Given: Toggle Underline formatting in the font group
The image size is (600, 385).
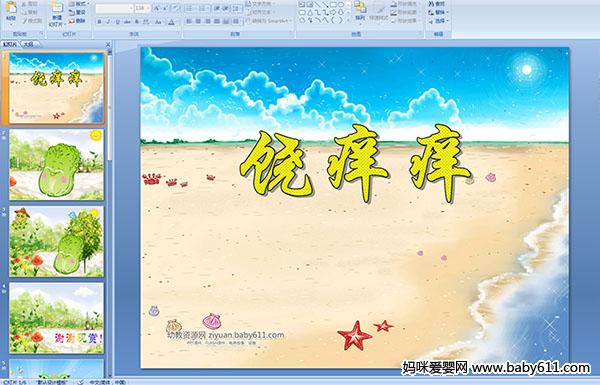Looking at the screenshot, I should (117, 22).
